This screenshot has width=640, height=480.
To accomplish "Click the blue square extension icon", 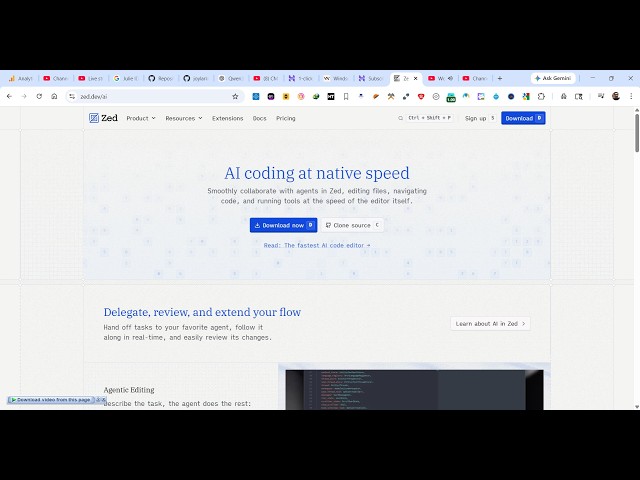I will (256, 96).
